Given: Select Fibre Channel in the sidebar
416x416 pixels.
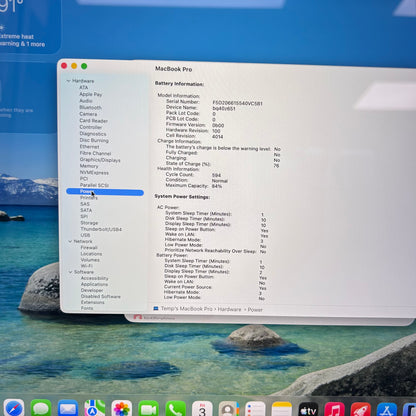Looking at the screenshot, I should pyautogui.click(x=95, y=153).
